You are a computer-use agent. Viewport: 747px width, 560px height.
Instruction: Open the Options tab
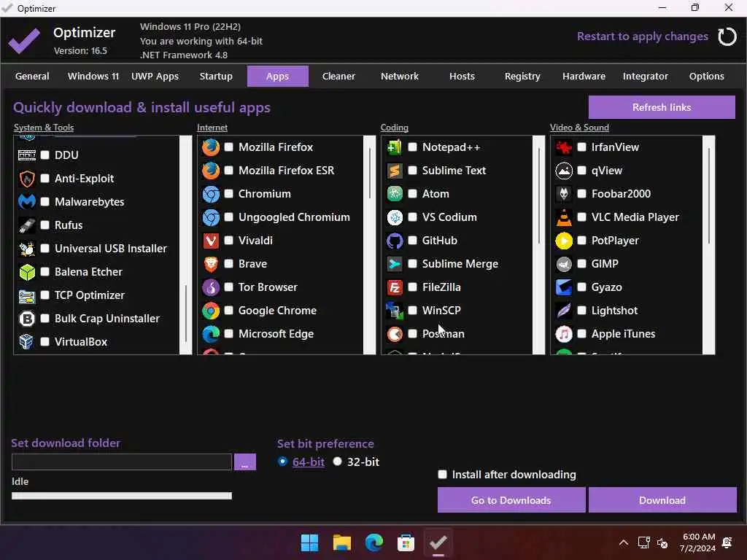click(x=706, y=76)
